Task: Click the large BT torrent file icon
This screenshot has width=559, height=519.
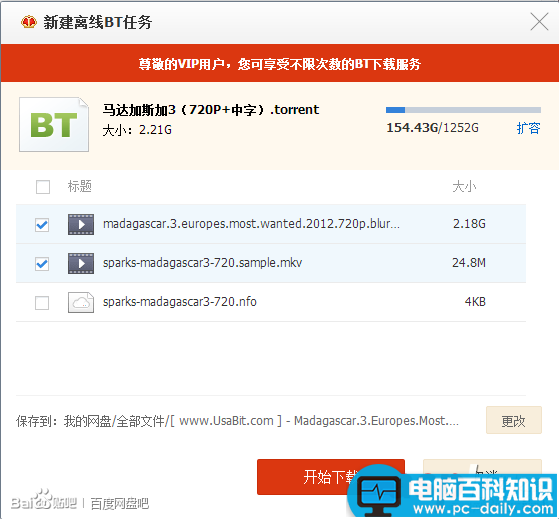Action: point(54,124)
